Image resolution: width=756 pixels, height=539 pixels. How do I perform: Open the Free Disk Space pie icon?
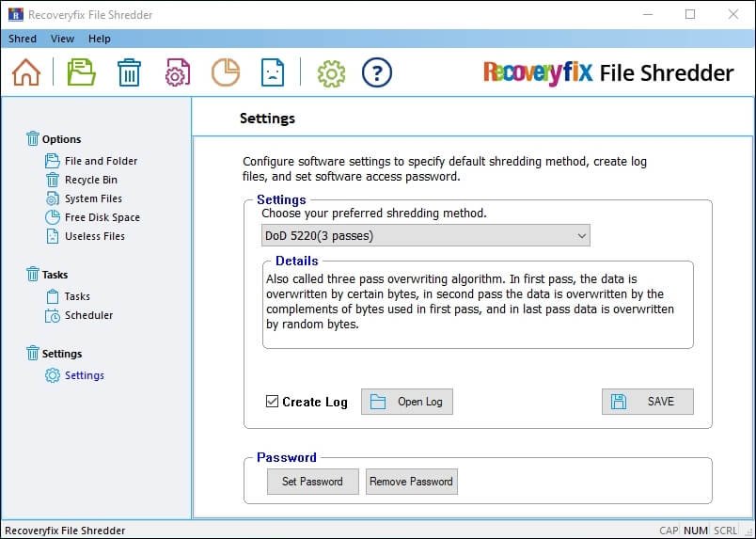[225, 72]
